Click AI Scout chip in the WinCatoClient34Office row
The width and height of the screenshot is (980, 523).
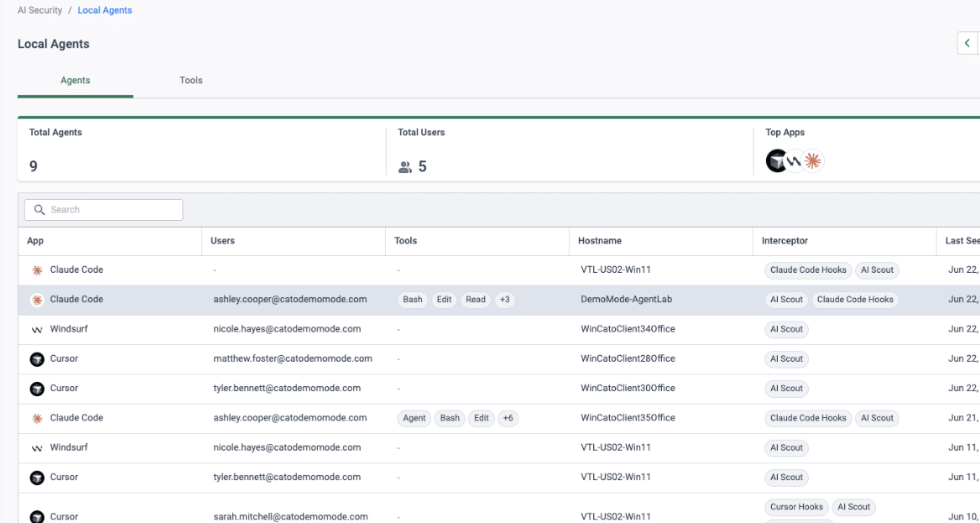[786, 329]
